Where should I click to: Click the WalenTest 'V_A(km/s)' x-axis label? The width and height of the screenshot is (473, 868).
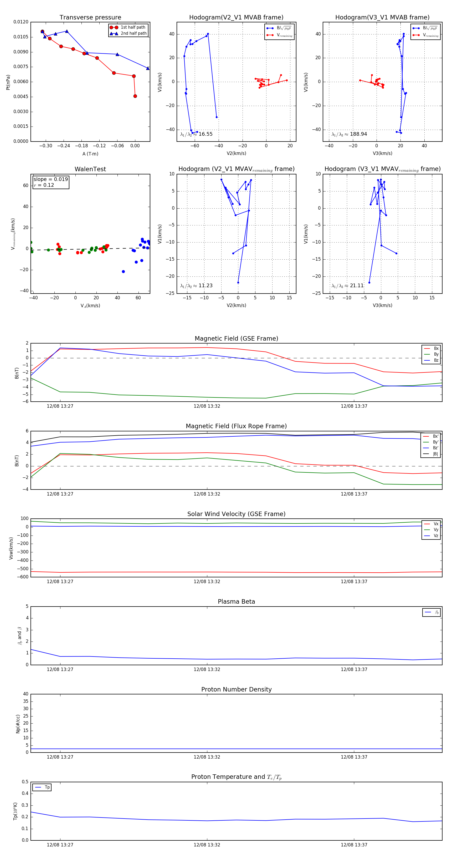(90, 306)
